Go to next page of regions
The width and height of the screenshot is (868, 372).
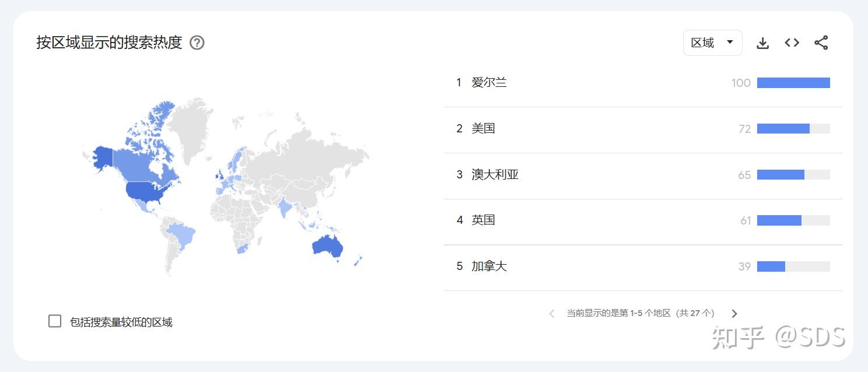[734, 314]
